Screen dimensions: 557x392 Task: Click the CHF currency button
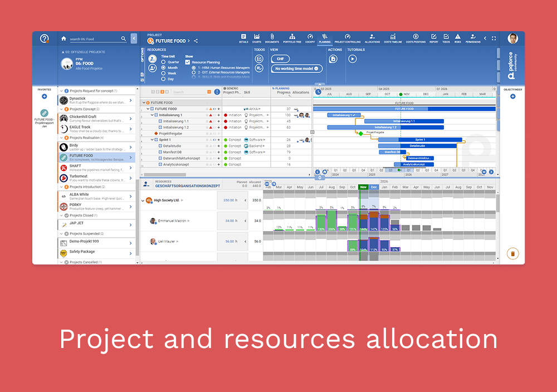tap(280, 58)
